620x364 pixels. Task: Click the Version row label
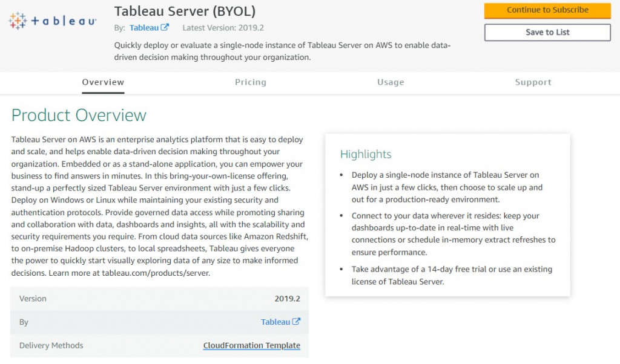[x=33, y=299]
